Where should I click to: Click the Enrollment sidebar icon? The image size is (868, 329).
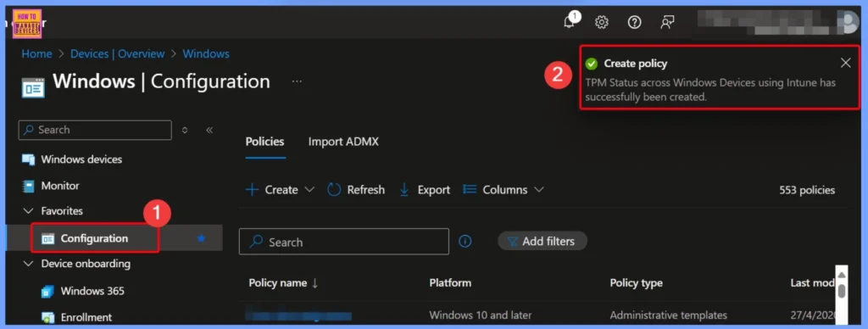pyautogui.click(x=48, y=318)
